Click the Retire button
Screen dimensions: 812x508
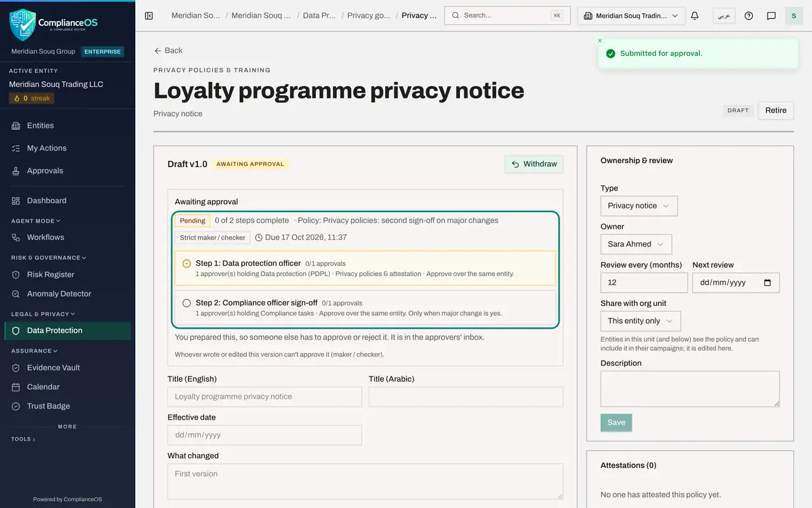pyautogui.click(x=776, y=110)
